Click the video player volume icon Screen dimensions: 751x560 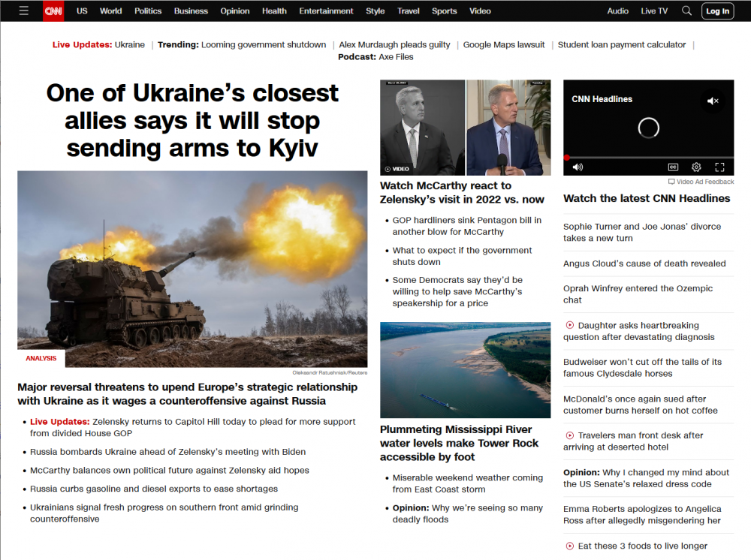tap(578, 167)
